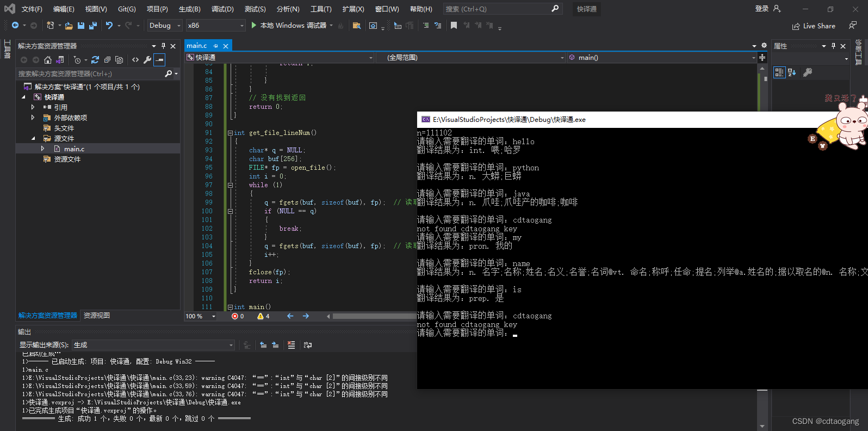Go to previous message in Output panel
This screenshot has width=868, height=431.
click(x=263, y=345)
